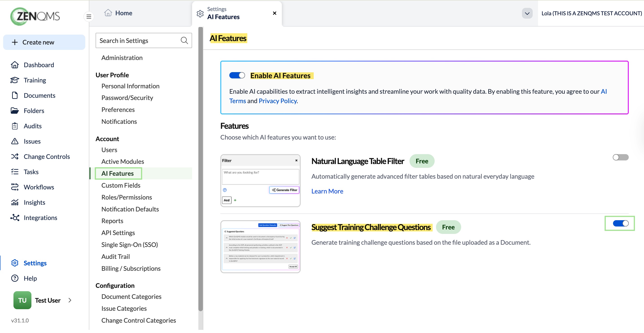Click the Tasks checklist icon
Image resolution: width=644 pixels, height=333 pixels.
tap(15, 172)
